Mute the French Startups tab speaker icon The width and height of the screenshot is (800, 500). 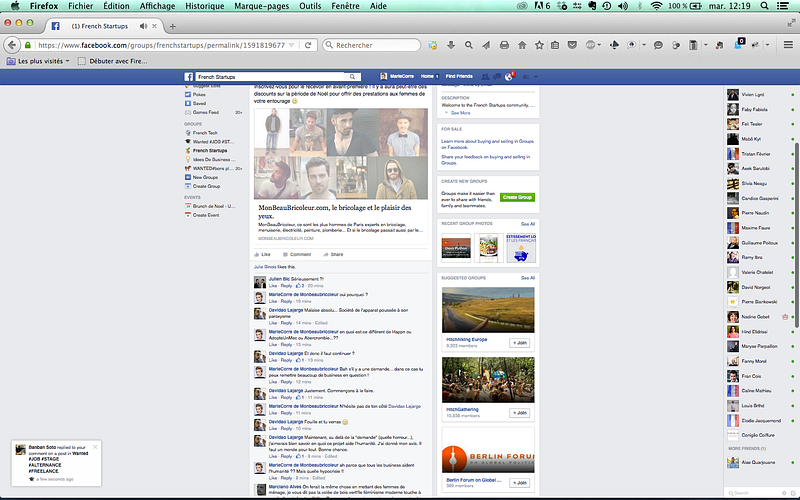coord(143,26)
